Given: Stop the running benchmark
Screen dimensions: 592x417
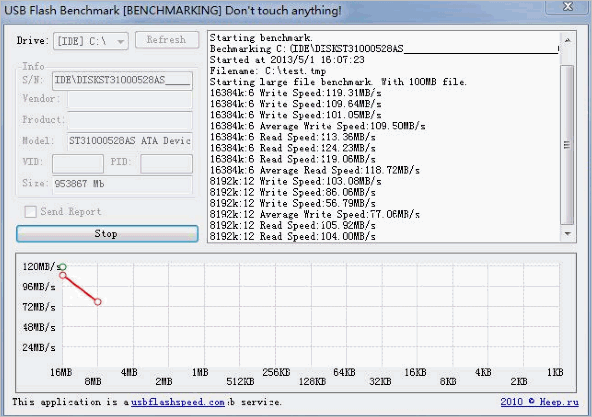Looking at the screenshot, I should [107, 234].
